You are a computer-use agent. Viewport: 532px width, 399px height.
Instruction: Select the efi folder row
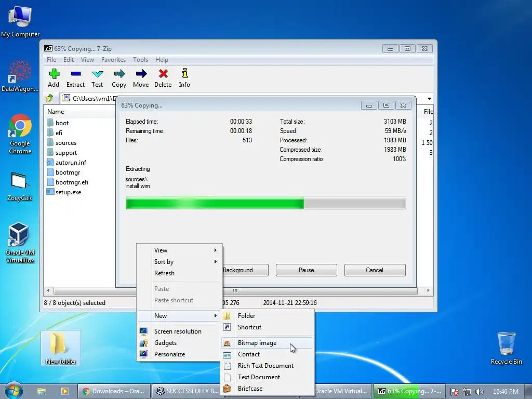(55, 132)
